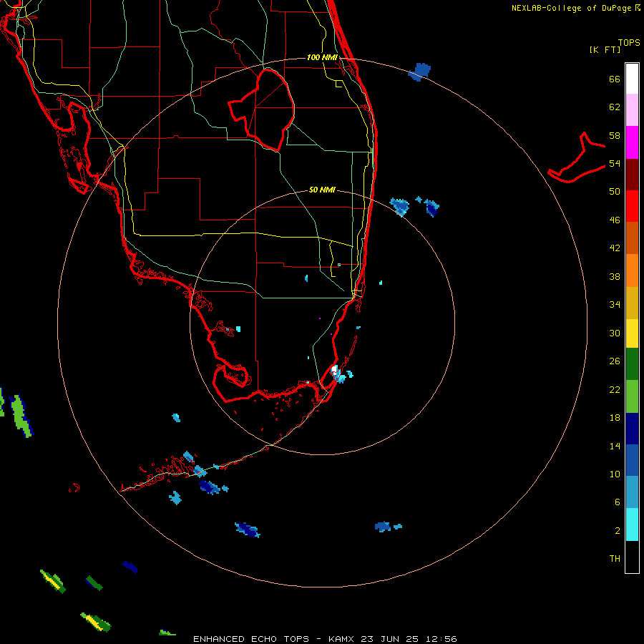This screenshot has width=644, height=644.
Task: Click the "46" legend value
Action: click(x=615, y=220)
